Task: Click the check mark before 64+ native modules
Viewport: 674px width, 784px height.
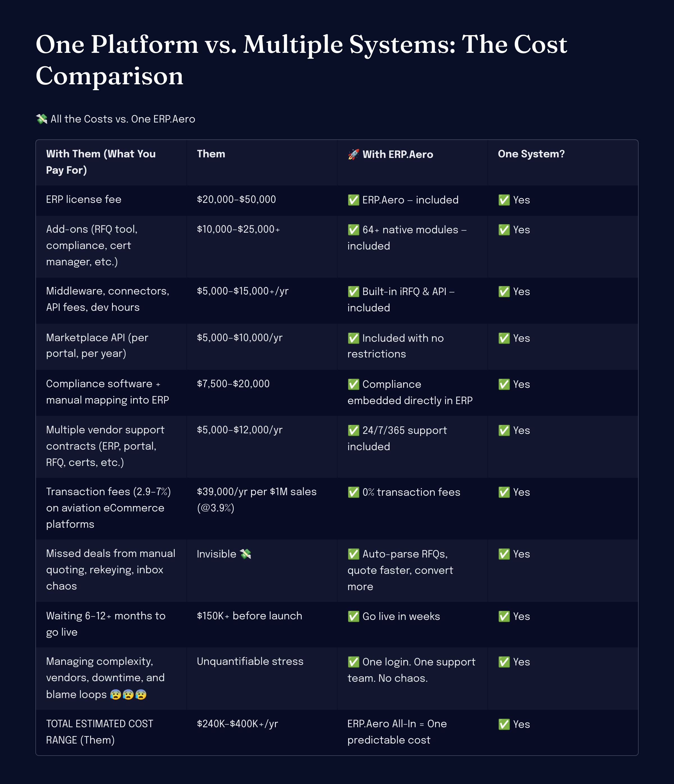Action: click(353, 230)
